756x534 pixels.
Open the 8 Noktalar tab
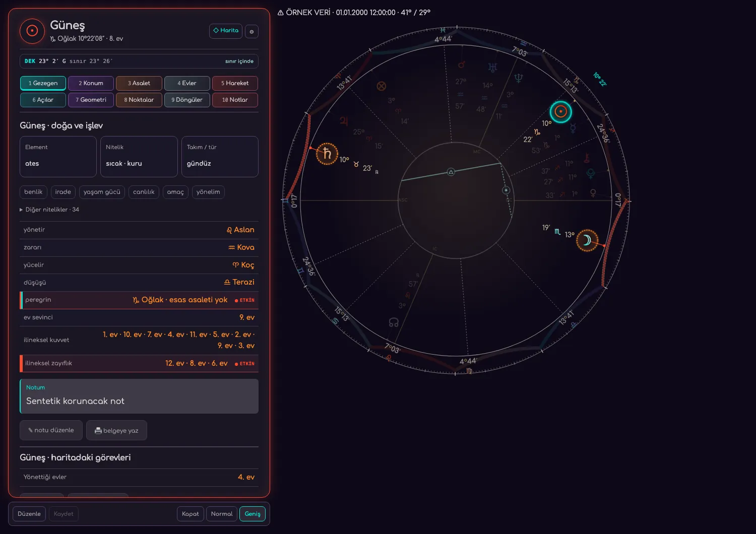139,100
